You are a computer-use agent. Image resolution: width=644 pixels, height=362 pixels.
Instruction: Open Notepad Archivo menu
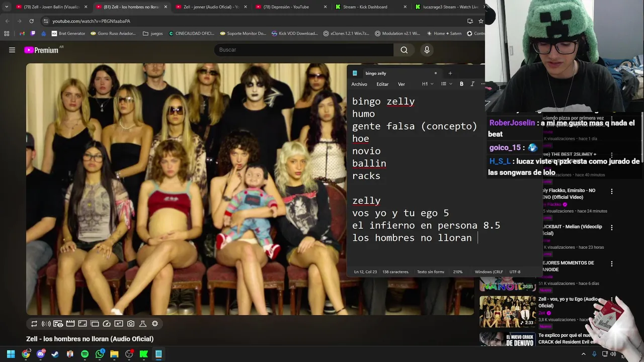tap(359, 84)
